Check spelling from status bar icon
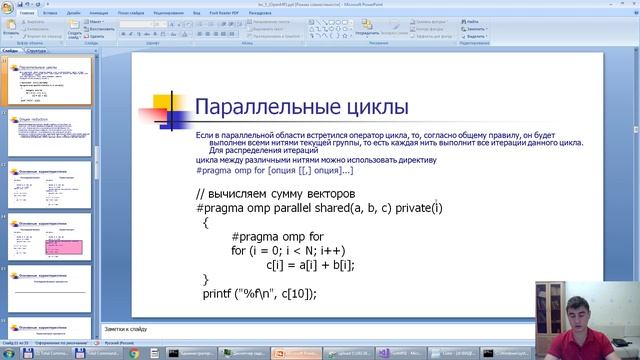The height and width of the screenshot is (360, 640). click(x=97, y=343)
